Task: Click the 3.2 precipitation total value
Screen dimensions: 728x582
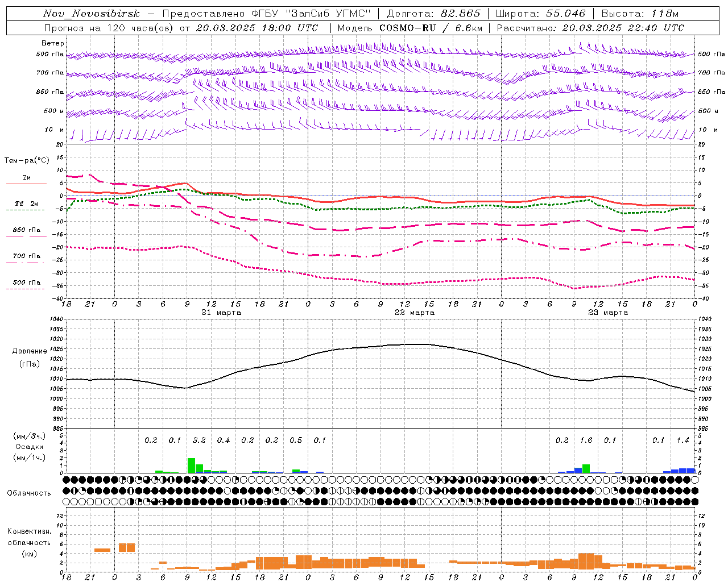Action: 199,440
